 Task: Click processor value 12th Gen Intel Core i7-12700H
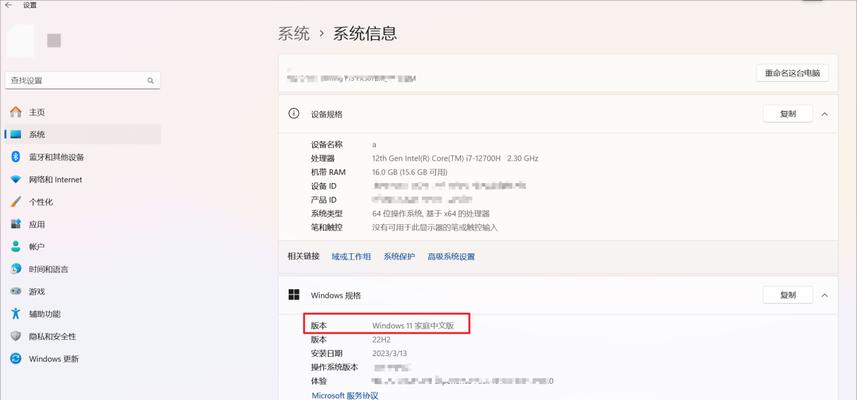455,158
